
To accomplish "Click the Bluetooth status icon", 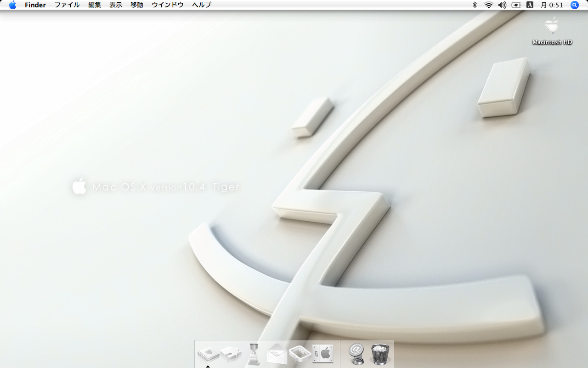I will point(475,5).
